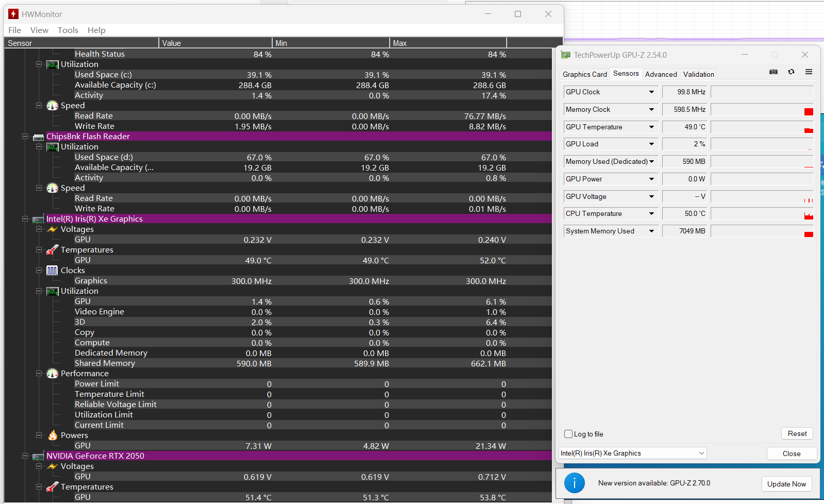Click the Powers flame icon
Viewport: 824px width, 504px height.
tap(52, 435)
